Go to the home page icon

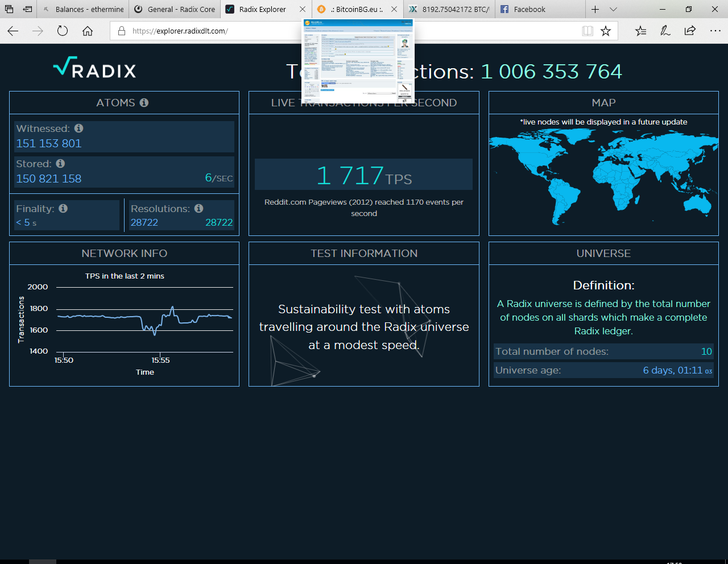pos(88,31)
